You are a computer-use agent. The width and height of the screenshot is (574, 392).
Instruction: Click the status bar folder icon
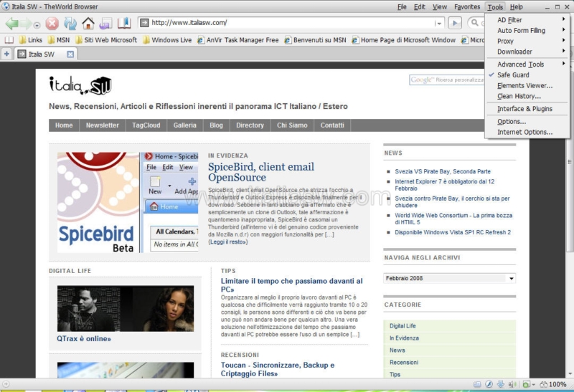pos(477,384)
